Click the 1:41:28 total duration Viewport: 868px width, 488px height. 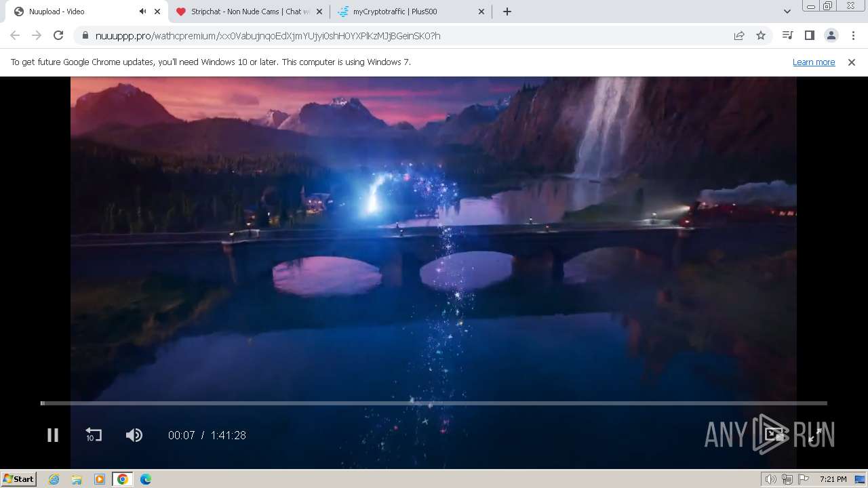[x=228, y=435]
